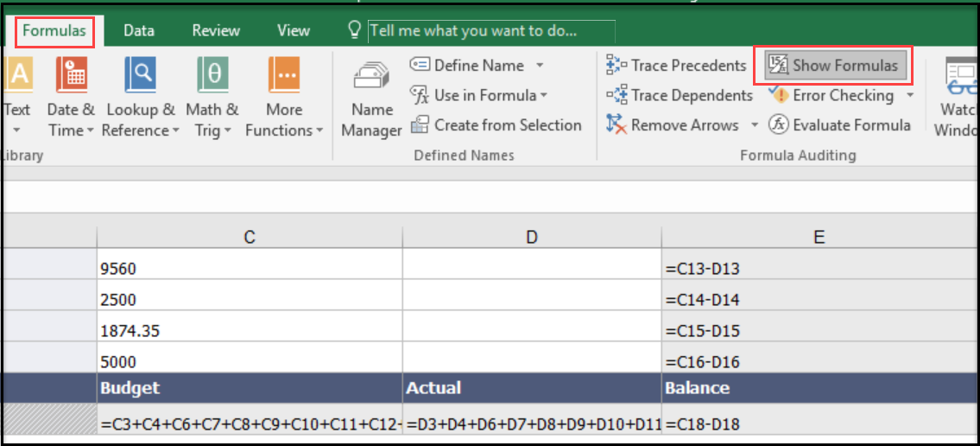Toggle the Show Formulas button
The height and width of the screenshot is (446, 980).
[x=834, y=65]
